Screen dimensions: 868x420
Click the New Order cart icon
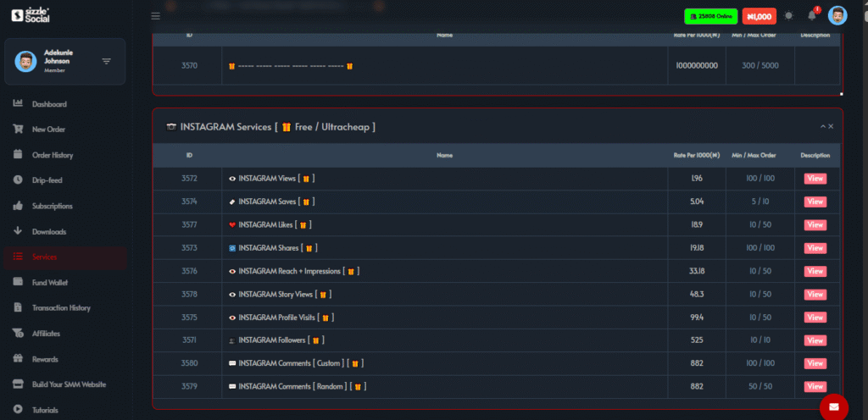click(18, 129)
